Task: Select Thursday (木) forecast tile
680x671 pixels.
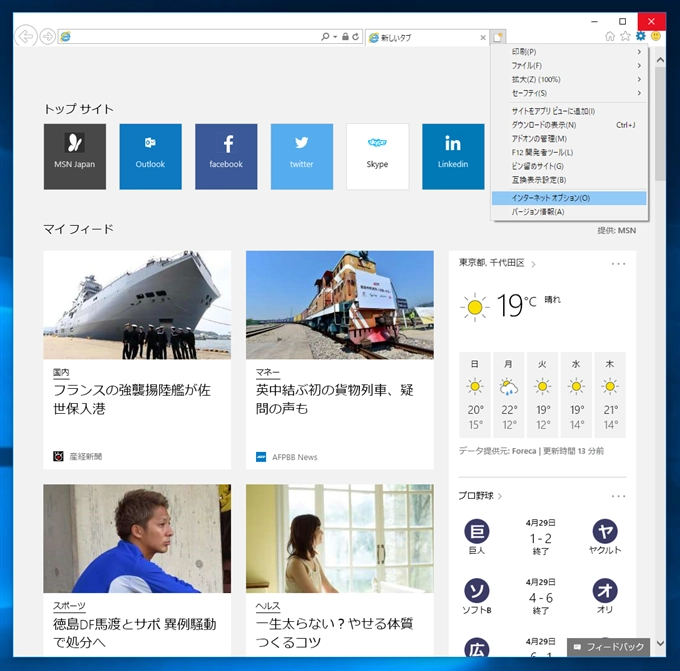Action: [610, 395]
